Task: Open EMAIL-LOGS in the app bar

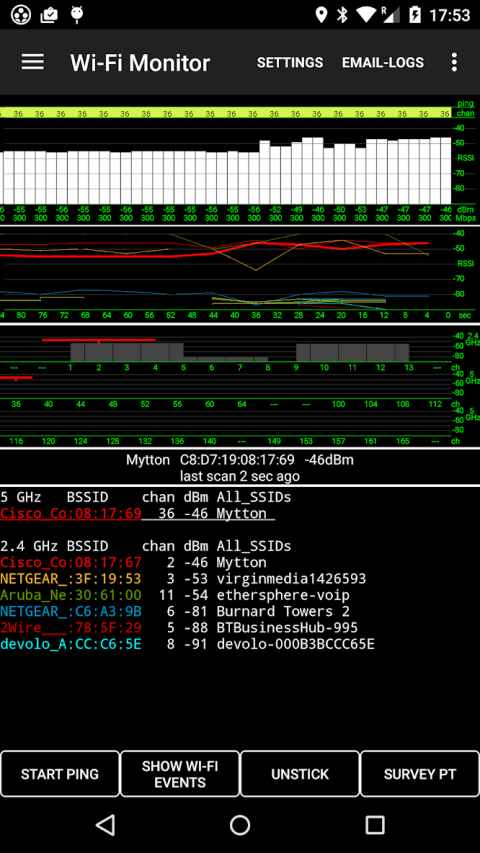Action: point(383,63)
